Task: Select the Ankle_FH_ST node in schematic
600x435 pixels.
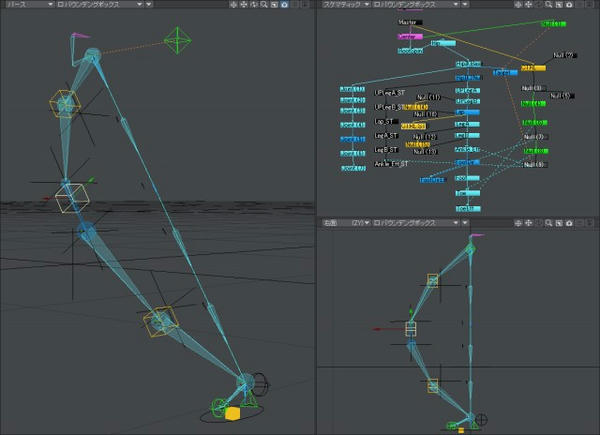Action: (x=391, y=164)
